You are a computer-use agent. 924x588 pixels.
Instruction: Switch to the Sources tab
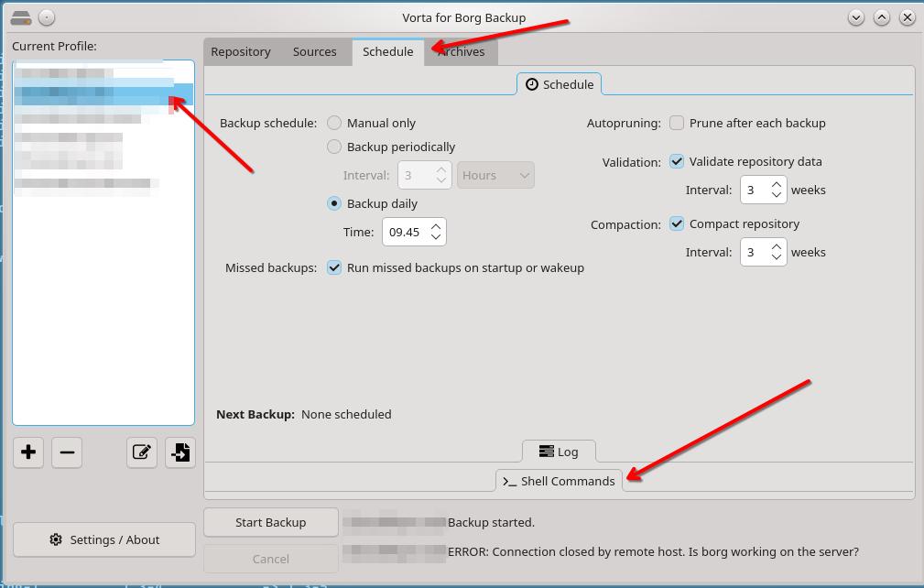click(315, 52)
